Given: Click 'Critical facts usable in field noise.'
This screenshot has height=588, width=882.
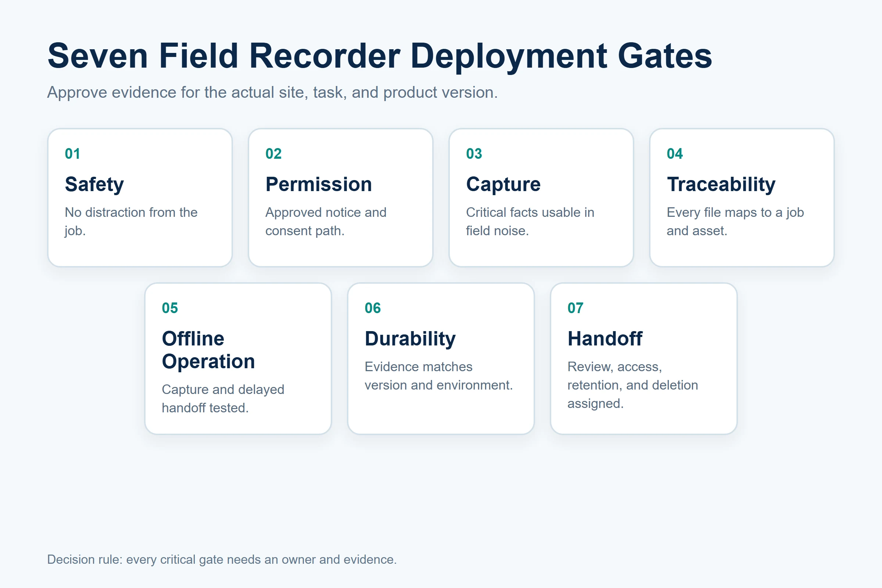Looking at the screenshot, I should 530,221.
